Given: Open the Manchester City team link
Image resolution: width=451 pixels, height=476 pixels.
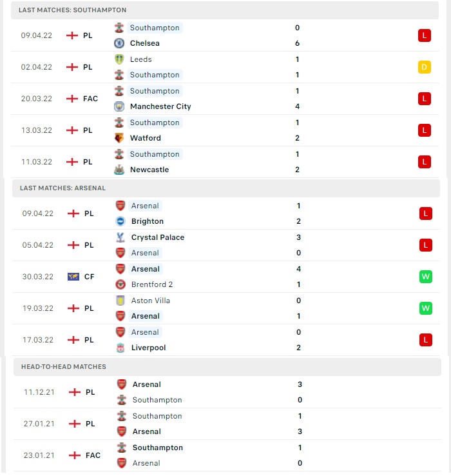Looking at the screenshot, I should coord(160,106).
